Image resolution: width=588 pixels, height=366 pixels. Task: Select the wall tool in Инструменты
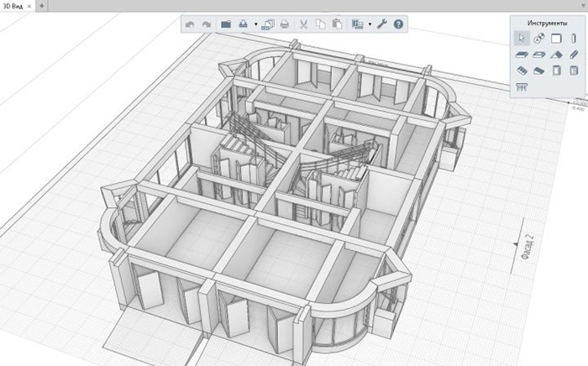pos(555,38)
